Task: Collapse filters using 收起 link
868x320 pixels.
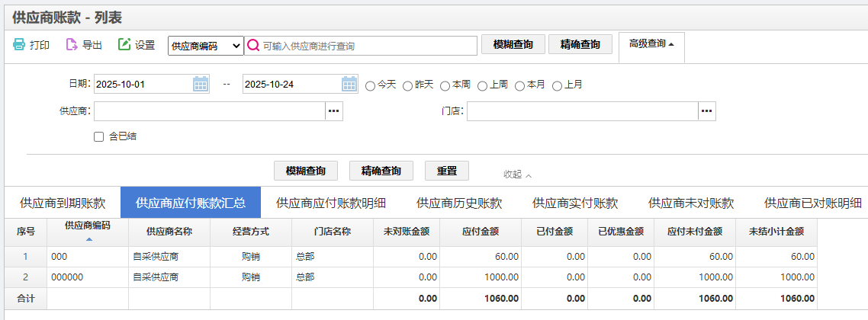Action: coord(517,174)
